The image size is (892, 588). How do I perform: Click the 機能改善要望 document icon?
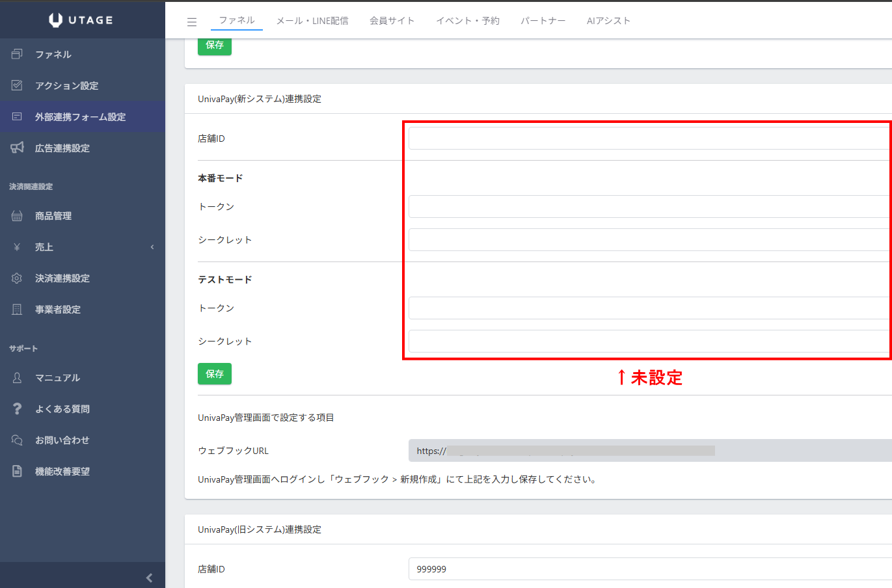(17, 471)
